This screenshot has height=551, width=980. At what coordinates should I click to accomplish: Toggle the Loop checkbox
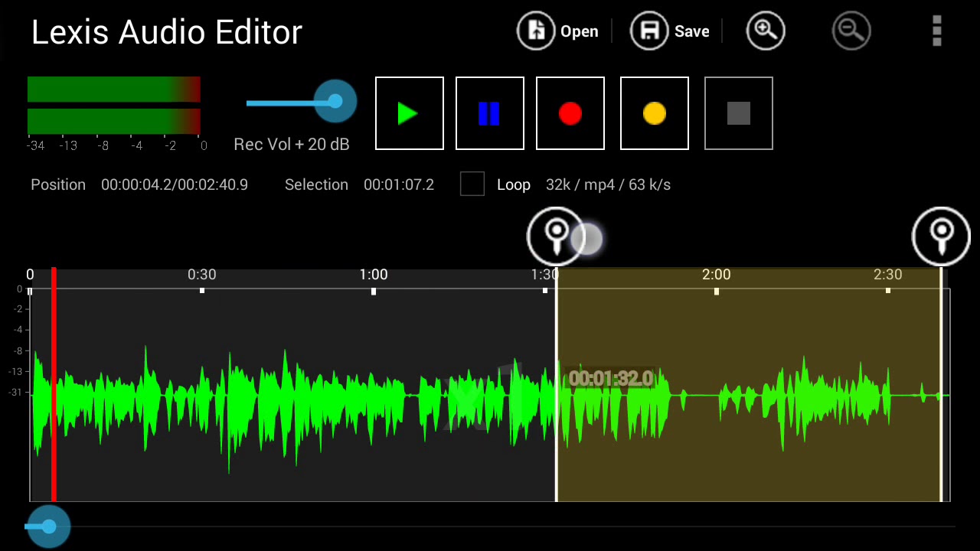tap(472, 184)
